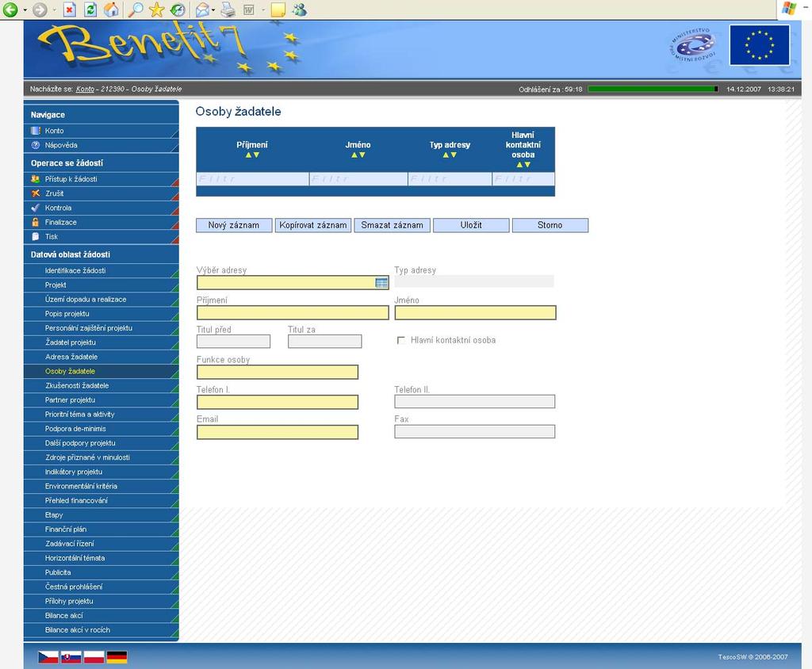Viewport: 812px width, 669px height.
Task: Go to Adresa žadatele section
Action: coord(101,357)
